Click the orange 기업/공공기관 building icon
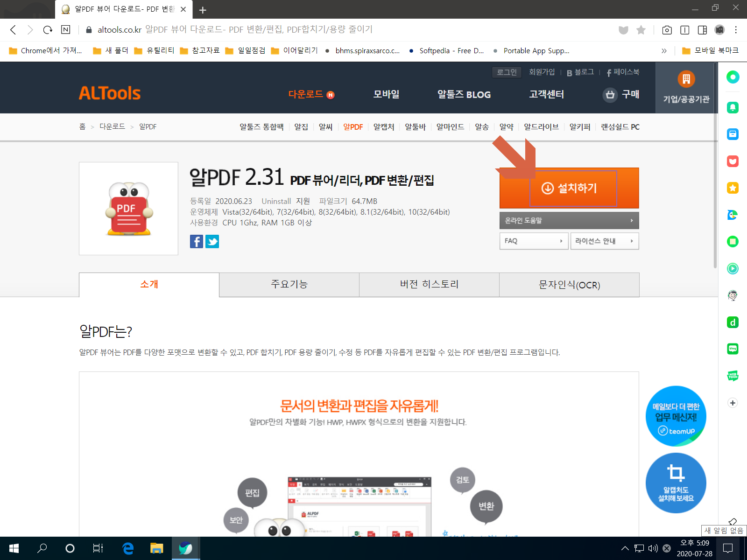Screen dimensions: 747x560 (x=686, y=79)
